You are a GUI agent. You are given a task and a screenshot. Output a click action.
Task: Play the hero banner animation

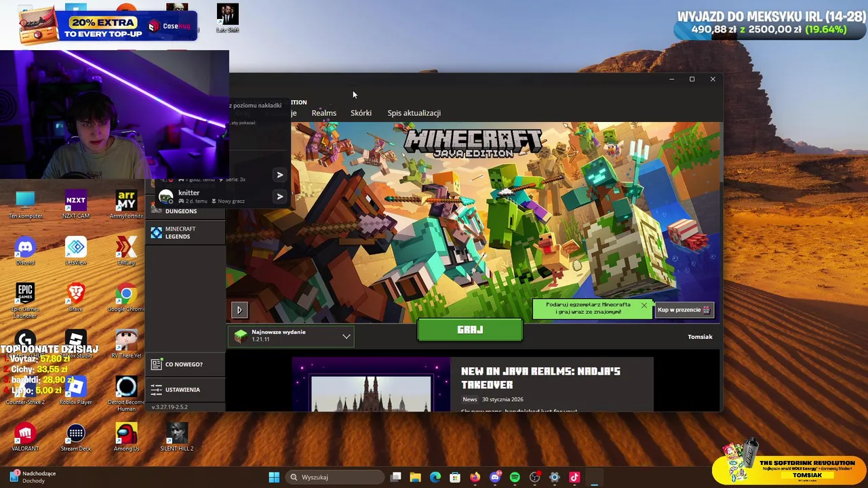[x=239, y=310]
